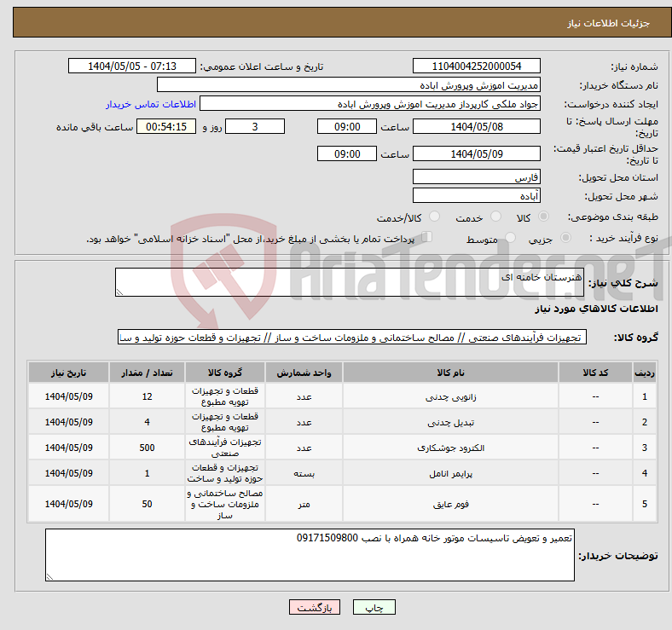Click تجهیزات فرآیندهای صنعتی group cell in row 3
The width and height of the screenshot is (672, 630).
tap(225, 448)
